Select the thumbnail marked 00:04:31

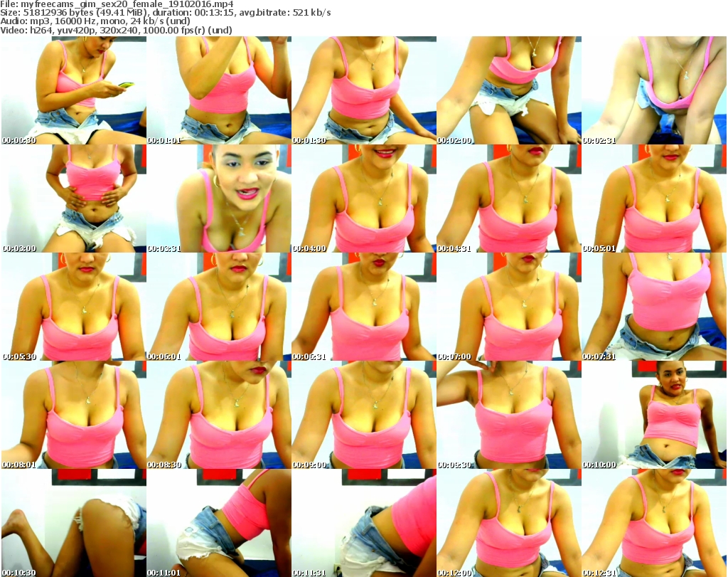pyautogui.click(x=508, y=198)
